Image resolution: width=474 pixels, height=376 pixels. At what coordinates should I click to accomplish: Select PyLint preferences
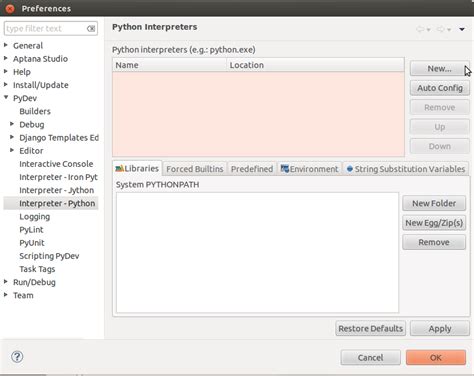(31, 230)
